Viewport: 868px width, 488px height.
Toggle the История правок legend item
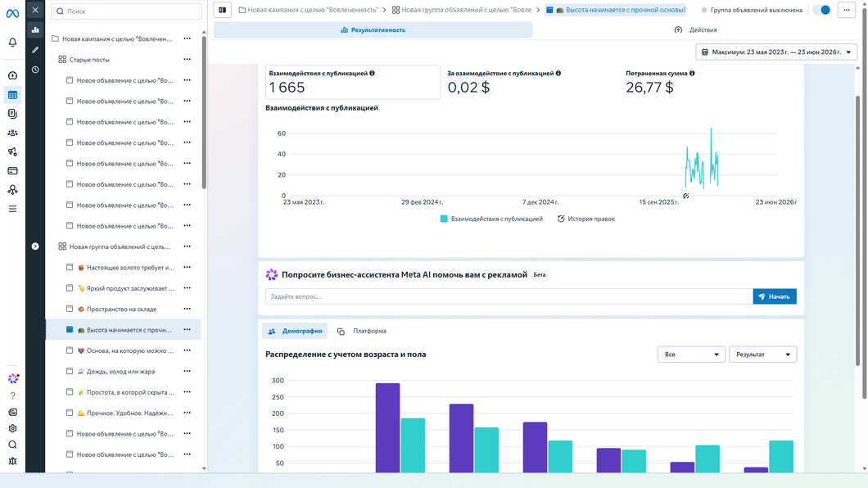tap(585, 219)
